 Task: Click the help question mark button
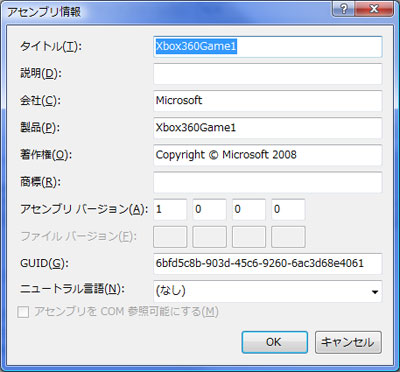pyautogui.click(x=344, y=9)
